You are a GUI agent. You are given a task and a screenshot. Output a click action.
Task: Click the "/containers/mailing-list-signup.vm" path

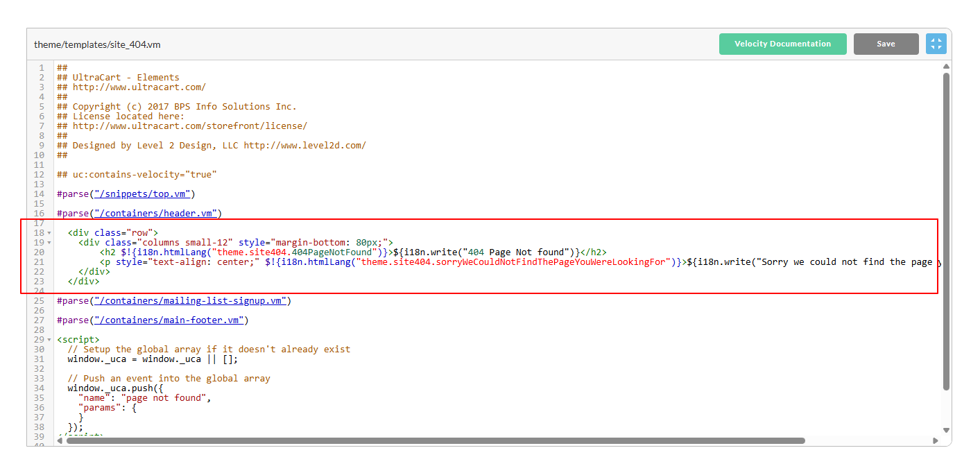click(191, 301)
